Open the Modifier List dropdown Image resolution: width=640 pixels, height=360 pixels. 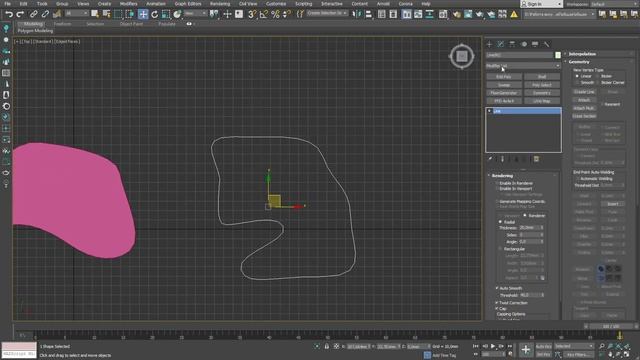coord(523,66)
